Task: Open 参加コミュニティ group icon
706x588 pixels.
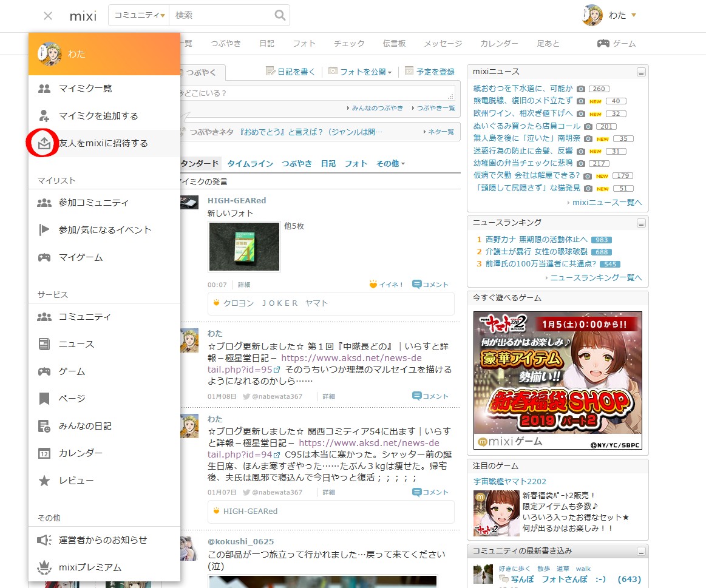Action: [x=44, y=203]
